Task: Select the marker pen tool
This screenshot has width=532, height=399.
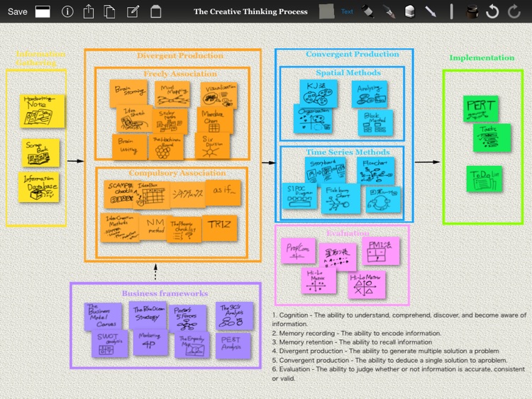Action: pos(367,11)
